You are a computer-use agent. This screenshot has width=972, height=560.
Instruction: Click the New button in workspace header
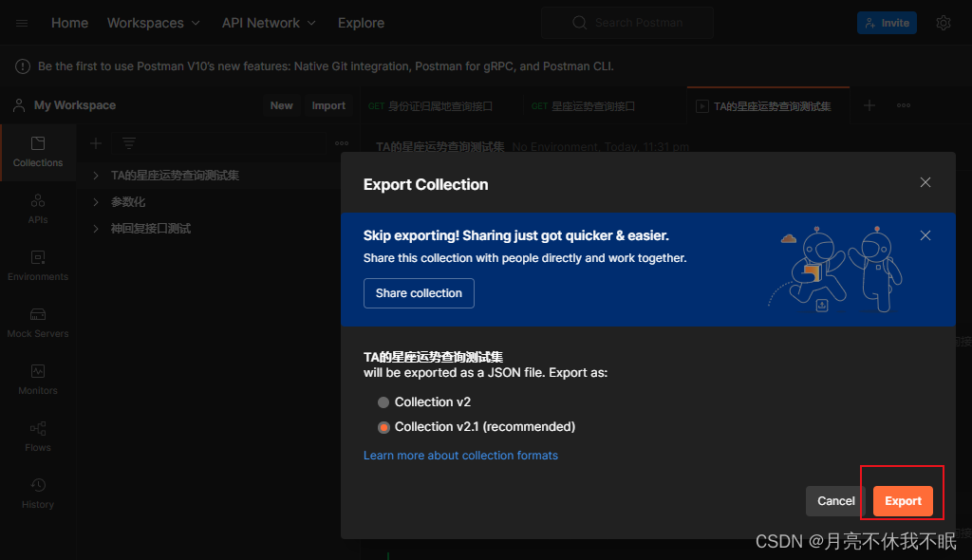click(x=281, y=105)
